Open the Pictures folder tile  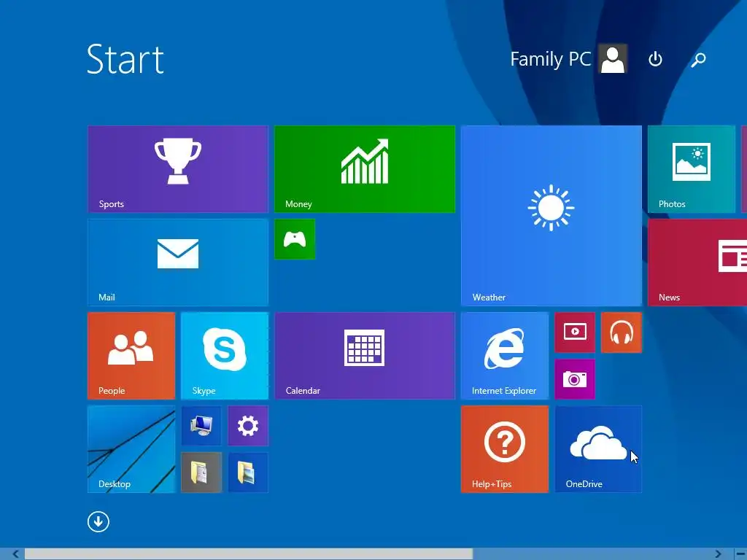[x=248, y=472]
